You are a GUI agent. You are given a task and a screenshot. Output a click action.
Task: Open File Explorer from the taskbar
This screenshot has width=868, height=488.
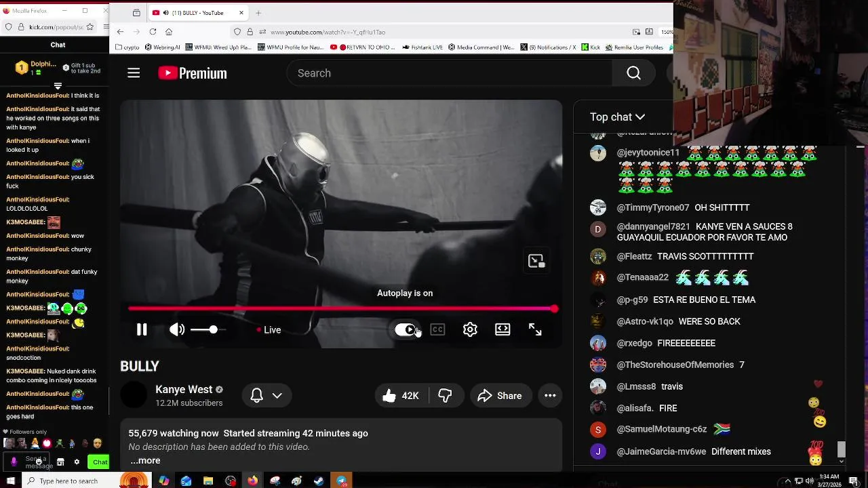tap(208, 481)
